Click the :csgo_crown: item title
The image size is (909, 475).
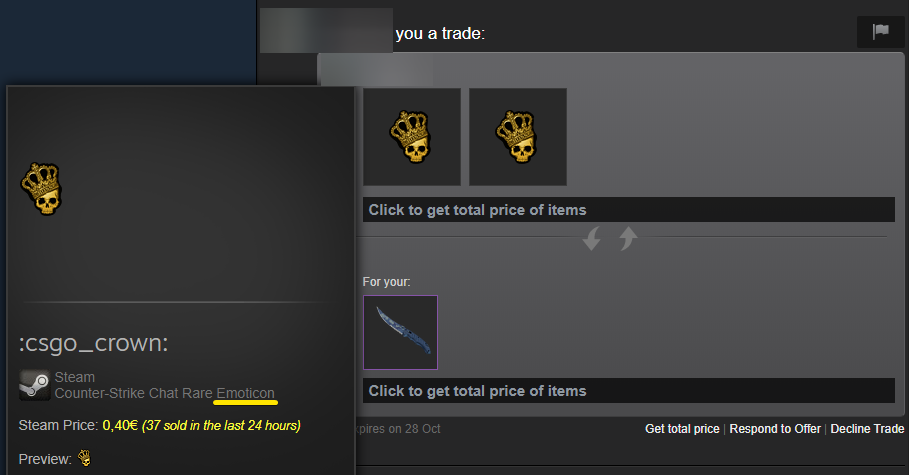pos(93,343)
